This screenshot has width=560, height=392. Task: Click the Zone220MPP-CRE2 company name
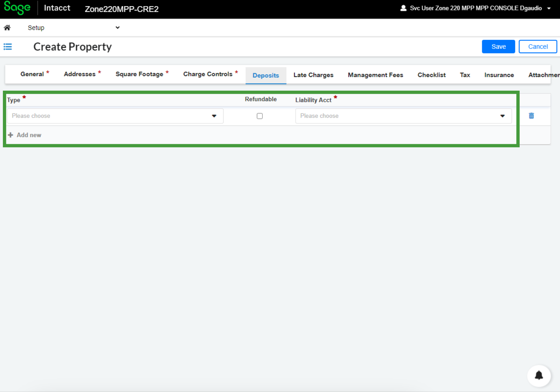122,9
